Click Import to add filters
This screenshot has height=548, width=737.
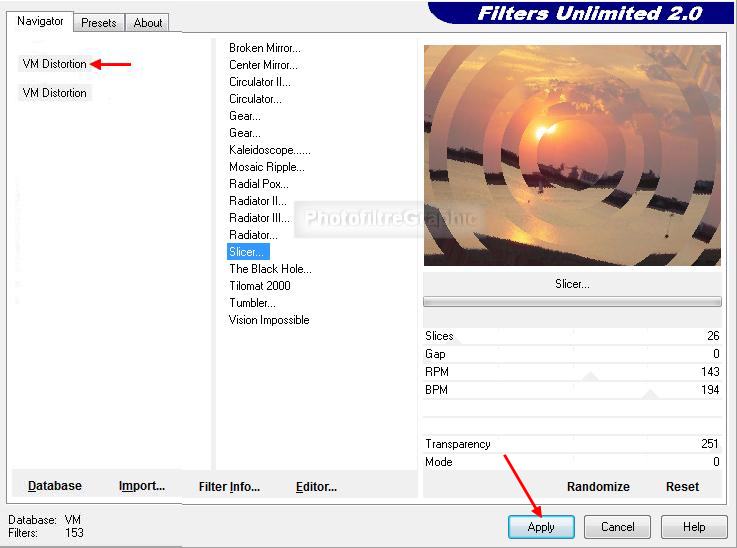pos(142,486)
